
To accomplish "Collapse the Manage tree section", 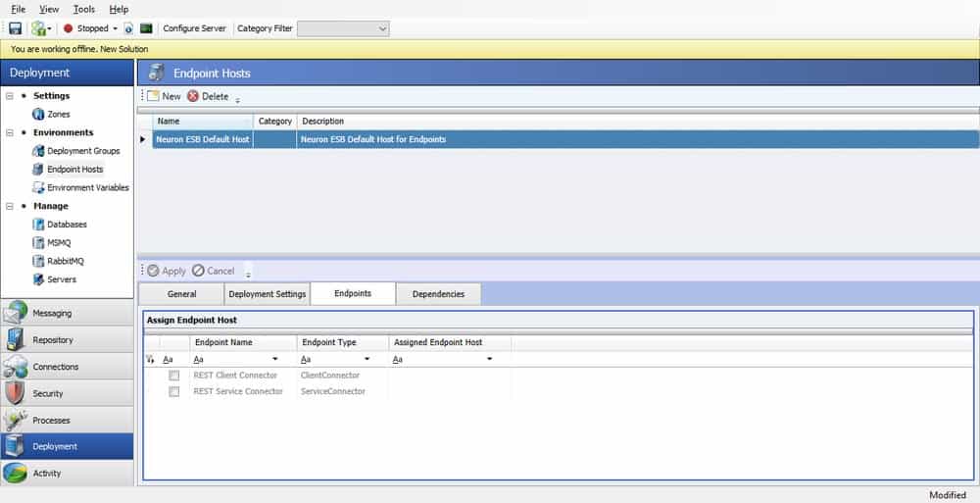I will tap(10, 206).
